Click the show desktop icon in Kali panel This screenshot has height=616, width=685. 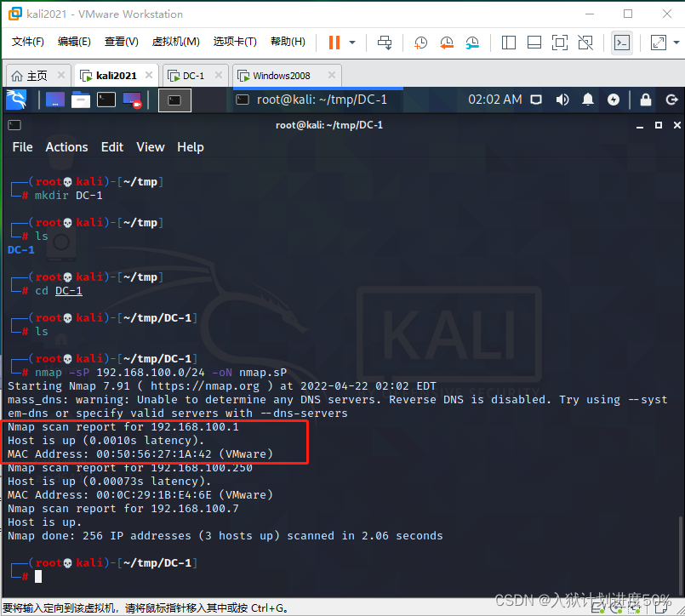pos(55,100)
